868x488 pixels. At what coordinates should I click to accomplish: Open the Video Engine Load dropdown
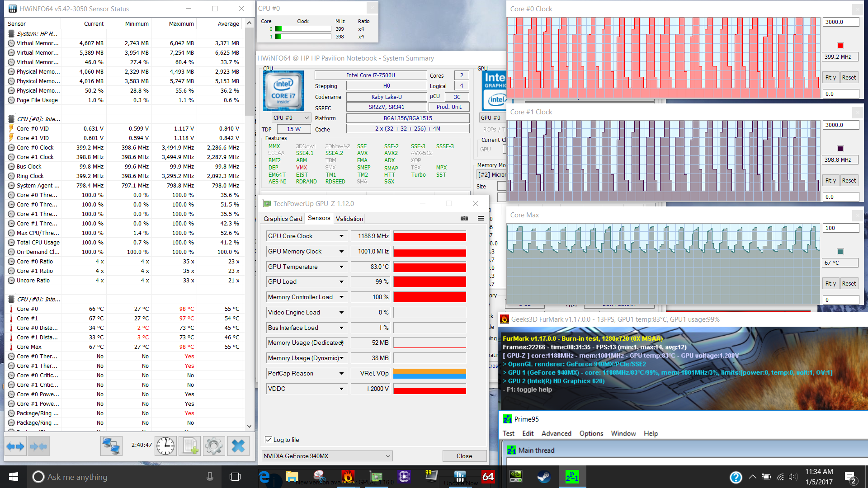tap(342, 312)
